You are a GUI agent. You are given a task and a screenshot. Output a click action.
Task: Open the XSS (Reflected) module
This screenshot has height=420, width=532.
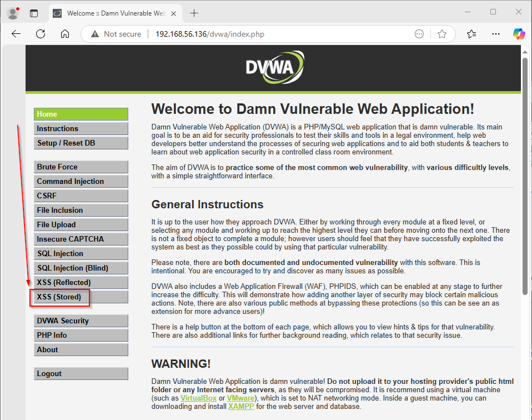(81, 282)
